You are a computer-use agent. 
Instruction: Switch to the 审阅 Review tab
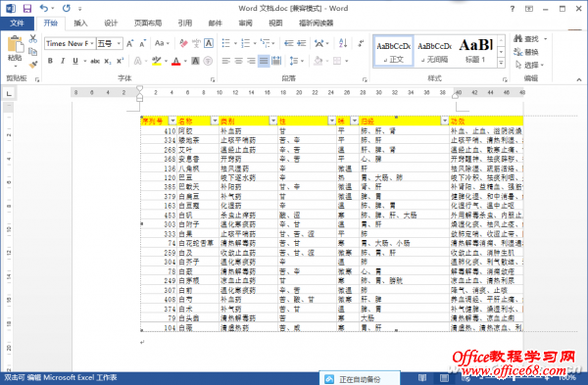coord(246,24)
